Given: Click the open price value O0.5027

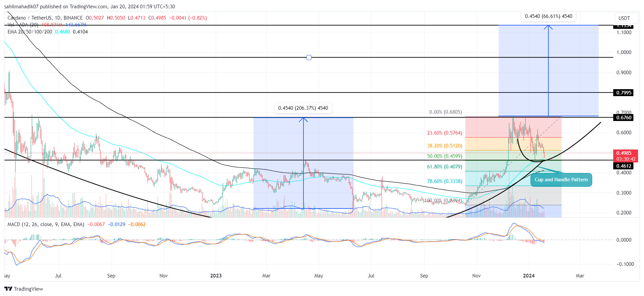Looking at the screenshot, I should [95, 18].
